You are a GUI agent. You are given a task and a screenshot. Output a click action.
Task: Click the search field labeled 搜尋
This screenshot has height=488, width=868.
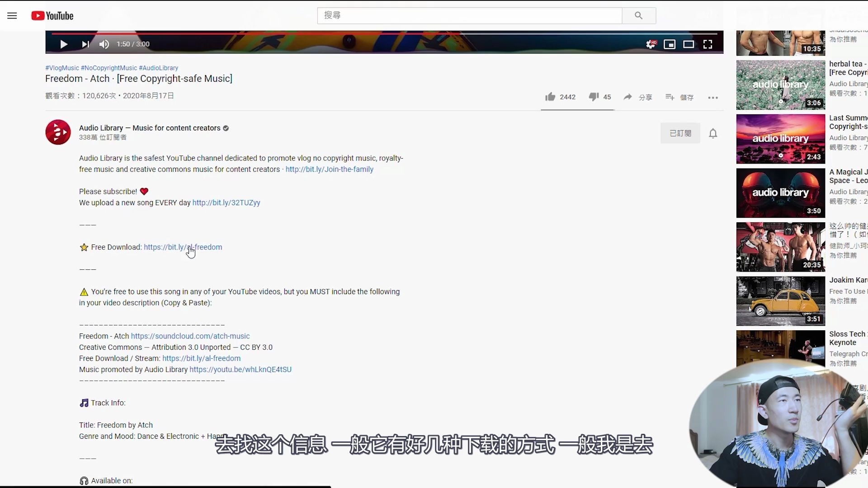469,15
